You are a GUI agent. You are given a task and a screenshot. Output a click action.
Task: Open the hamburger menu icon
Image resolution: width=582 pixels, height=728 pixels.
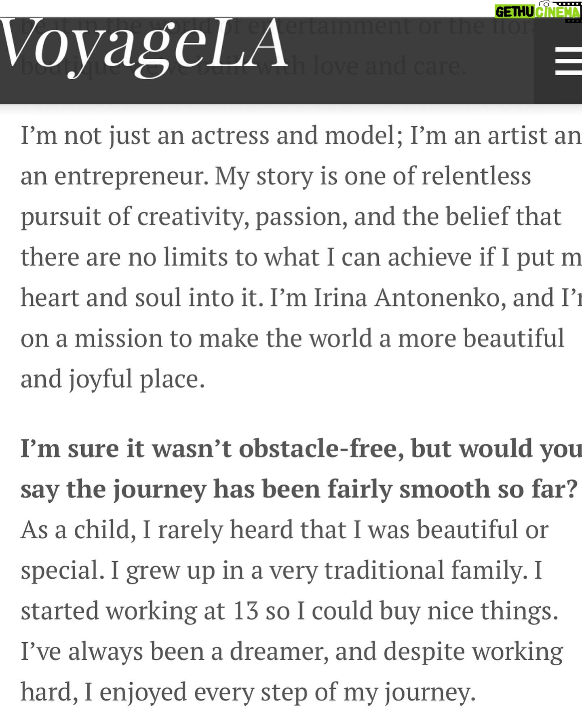(569, 61)
